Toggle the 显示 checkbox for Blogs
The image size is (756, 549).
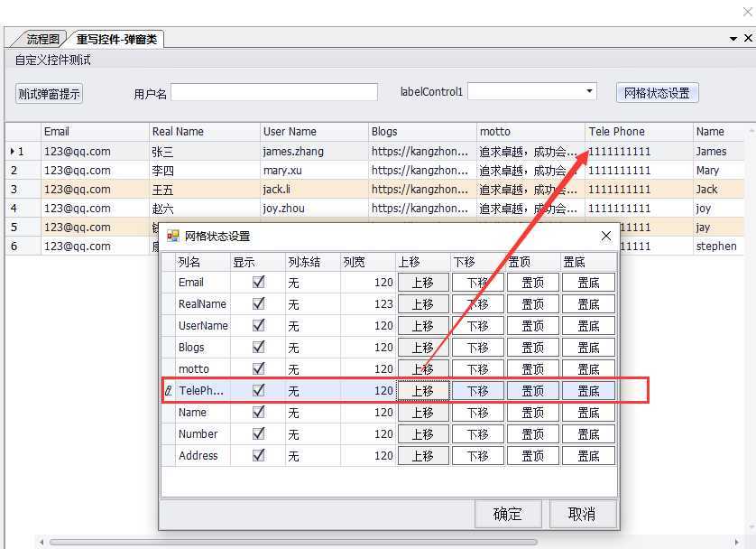point(258,347)
